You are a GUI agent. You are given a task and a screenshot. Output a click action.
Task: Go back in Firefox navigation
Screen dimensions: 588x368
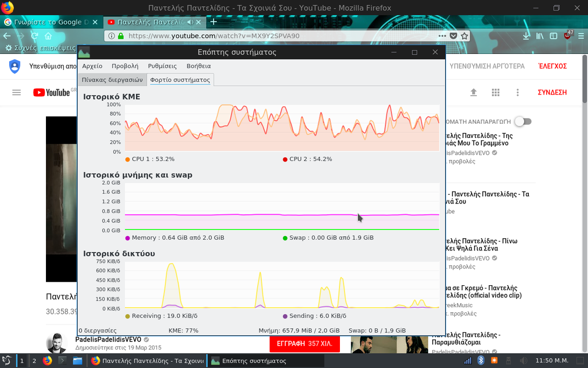7,36
